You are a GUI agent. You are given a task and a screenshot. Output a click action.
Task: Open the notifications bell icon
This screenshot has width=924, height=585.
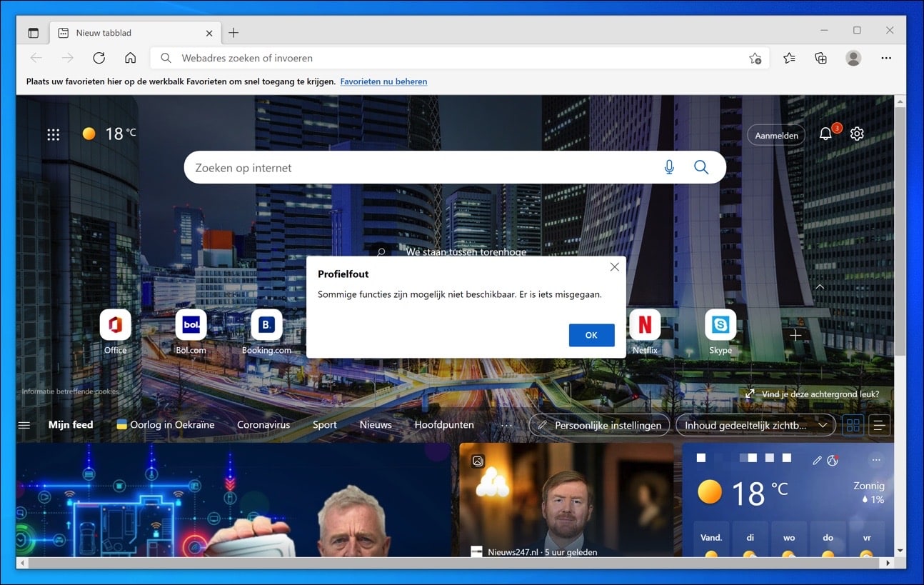(x=825, y=134)
